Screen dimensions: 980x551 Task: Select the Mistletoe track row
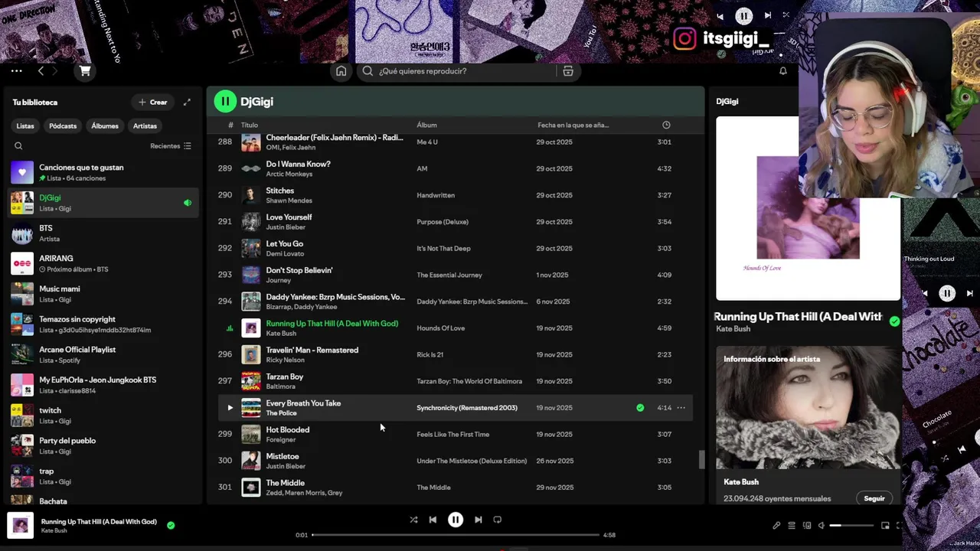pyautogui.click(x=456, y=461)
